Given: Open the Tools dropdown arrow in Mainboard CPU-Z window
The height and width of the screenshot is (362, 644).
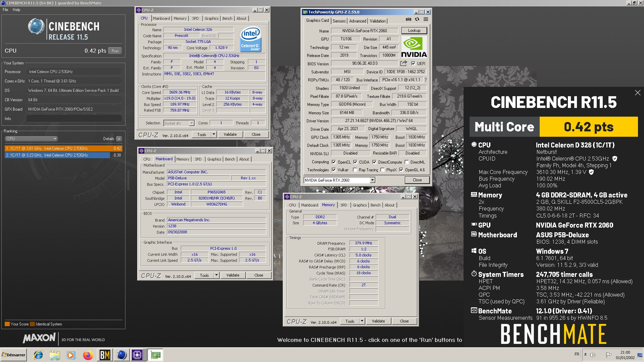Looking at the screenshot, I should (x=216, y=275).
